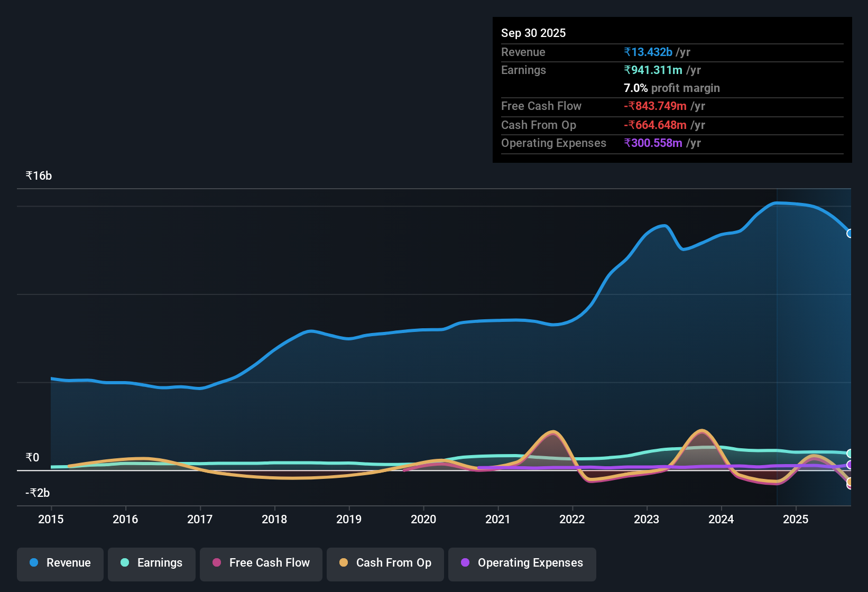The width and height of the screenshot is (868, 592).
Task: Toggle the Revenue series visibility
Action: pyautogui.click(x=60, y=563)
